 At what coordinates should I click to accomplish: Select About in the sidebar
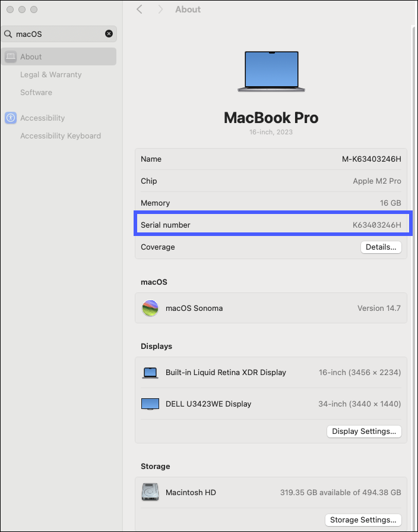point(59,56)
